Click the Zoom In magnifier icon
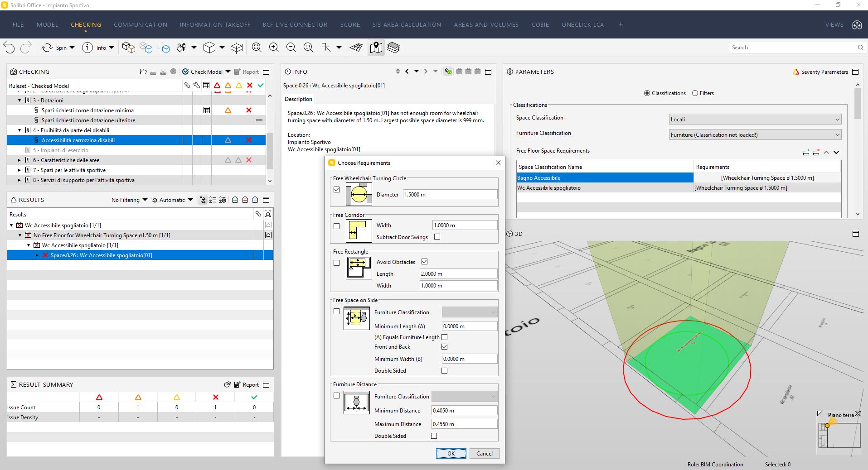 point(274,48)
